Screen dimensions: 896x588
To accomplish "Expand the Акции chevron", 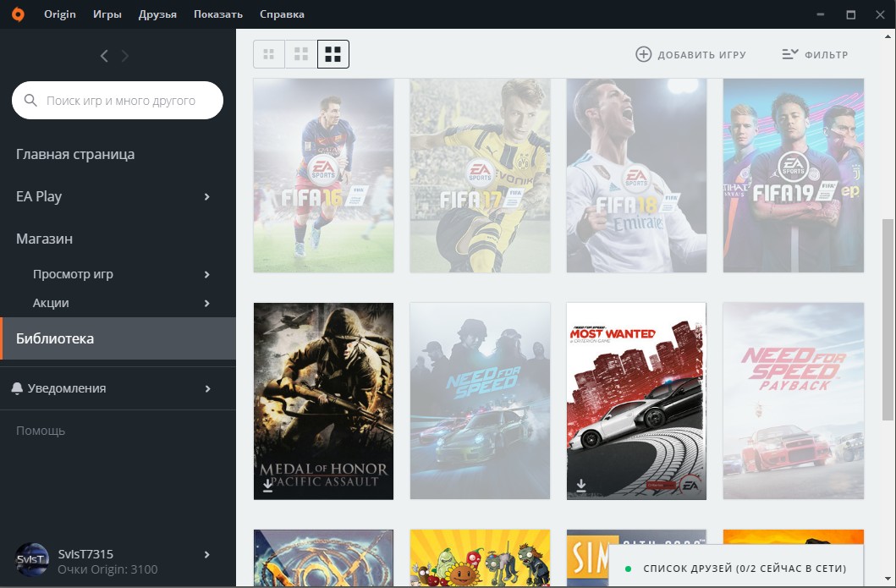I will (x=206, y=303).
